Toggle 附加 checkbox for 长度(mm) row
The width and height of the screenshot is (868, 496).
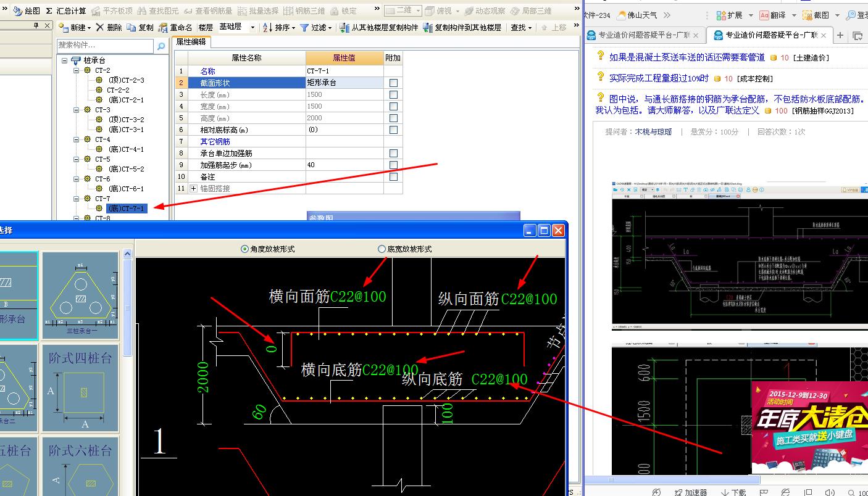point(393,94)
